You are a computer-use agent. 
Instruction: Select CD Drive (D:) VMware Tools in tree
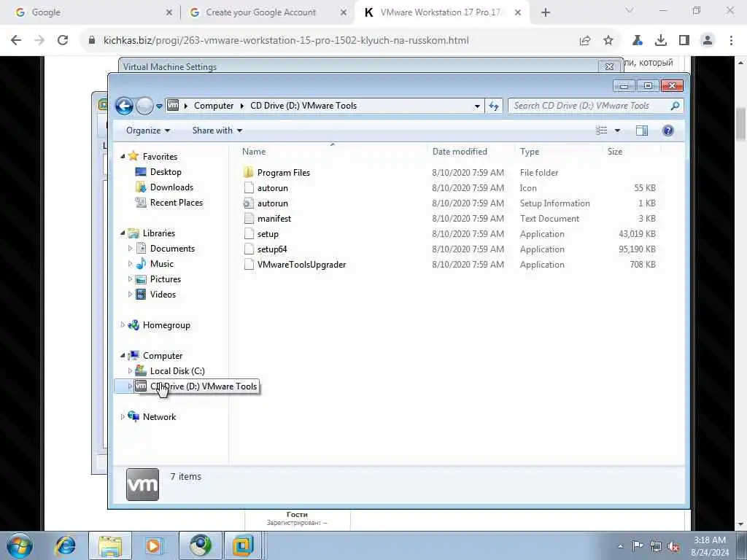(204, 386)
